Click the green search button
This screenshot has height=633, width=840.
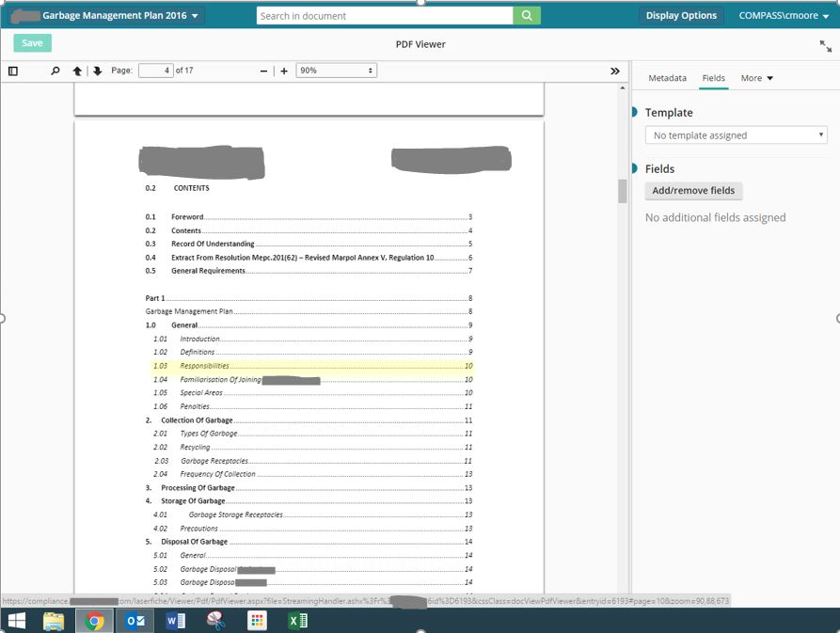(527, 16)
